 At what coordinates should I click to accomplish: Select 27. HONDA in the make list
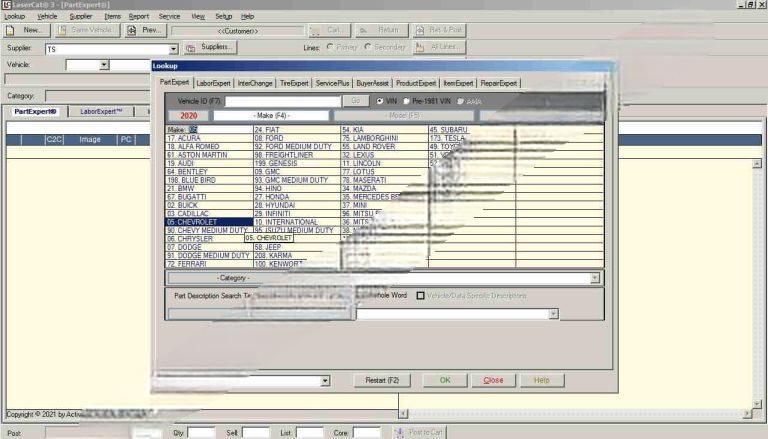click(297, 196)
